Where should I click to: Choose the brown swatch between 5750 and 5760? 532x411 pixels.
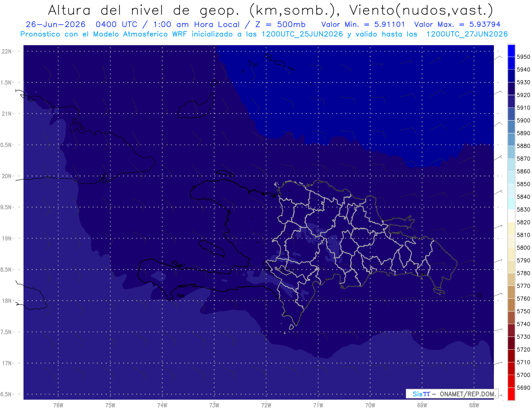click(511, 305)
